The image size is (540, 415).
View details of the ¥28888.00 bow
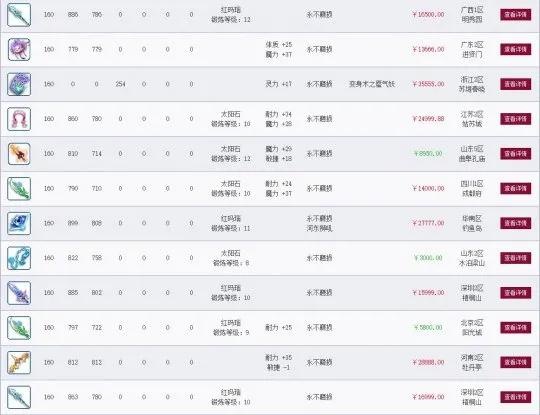516,362
